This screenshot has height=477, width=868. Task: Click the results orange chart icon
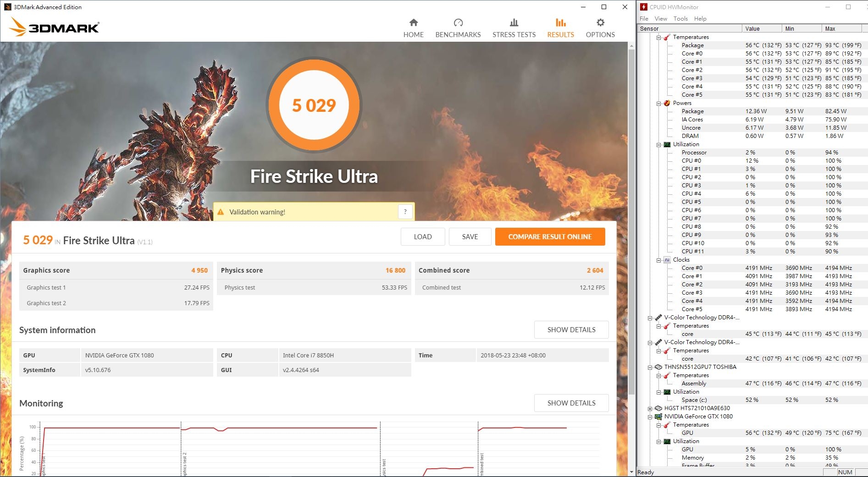[560, 22]
